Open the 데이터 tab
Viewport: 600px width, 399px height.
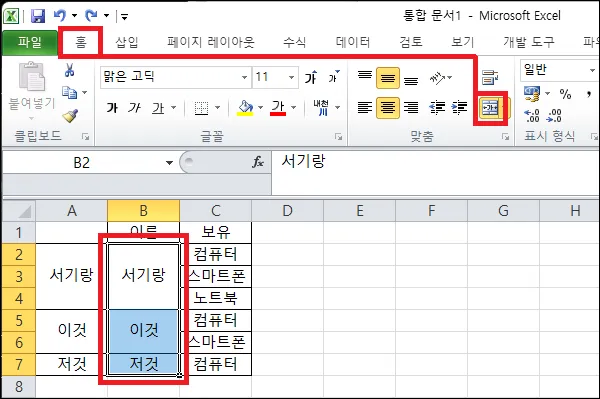click(x=352, y=42)
